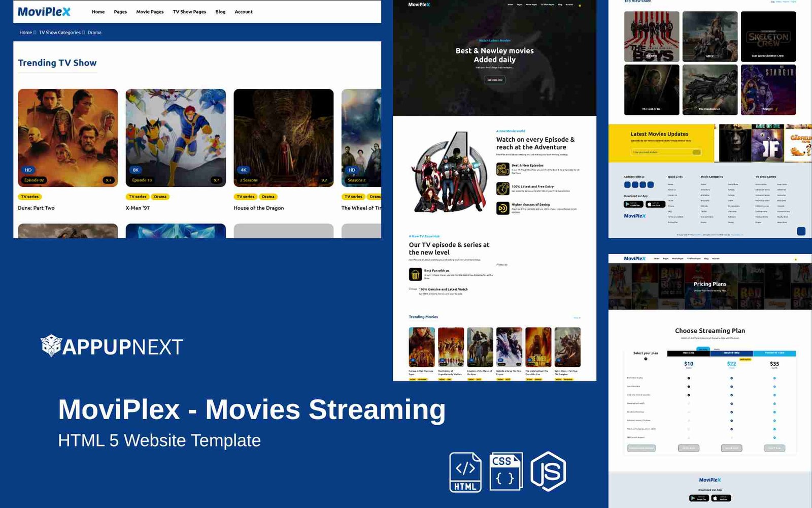Click the plan button under the $10 column
Screen dimensions: 812x508
tap(689, 448)
